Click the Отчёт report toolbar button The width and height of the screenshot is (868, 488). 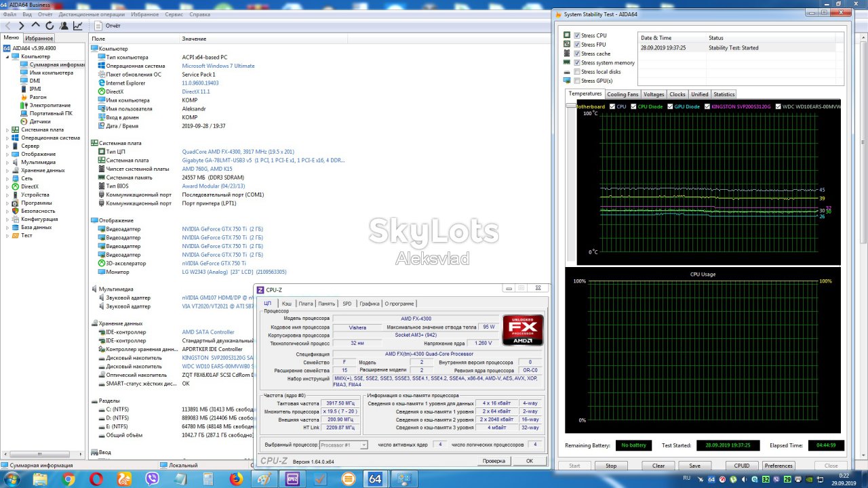(107, 26)
